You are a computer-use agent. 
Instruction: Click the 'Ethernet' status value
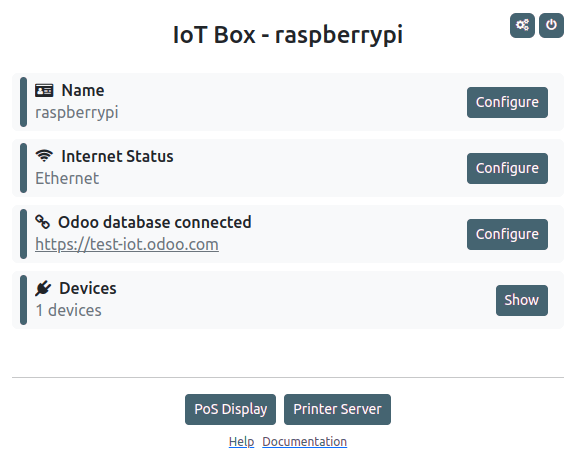67,179
